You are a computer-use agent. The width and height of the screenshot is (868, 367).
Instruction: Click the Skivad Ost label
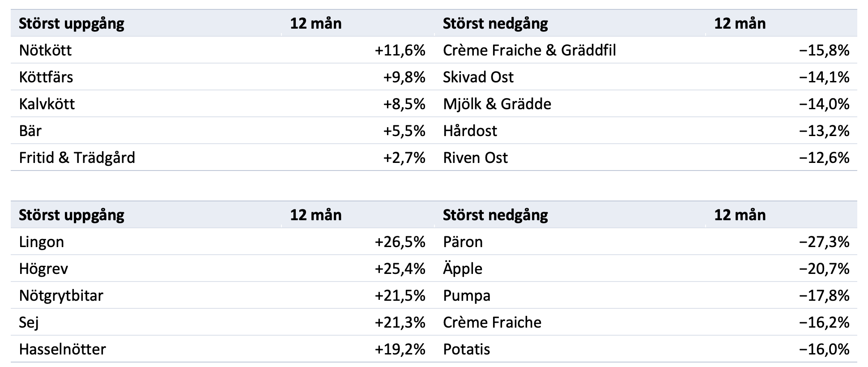point(478,77)
